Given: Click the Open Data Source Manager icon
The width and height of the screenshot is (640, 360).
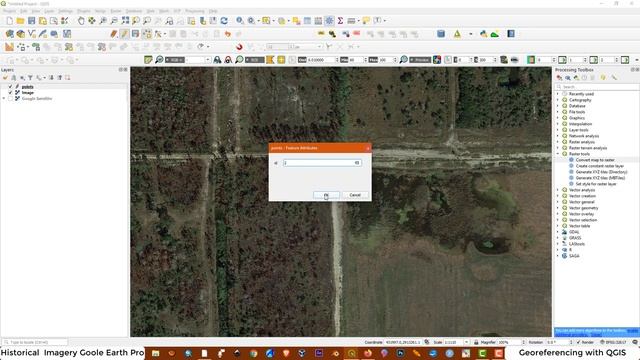Looking at the screenshot, I should (9, 34).
